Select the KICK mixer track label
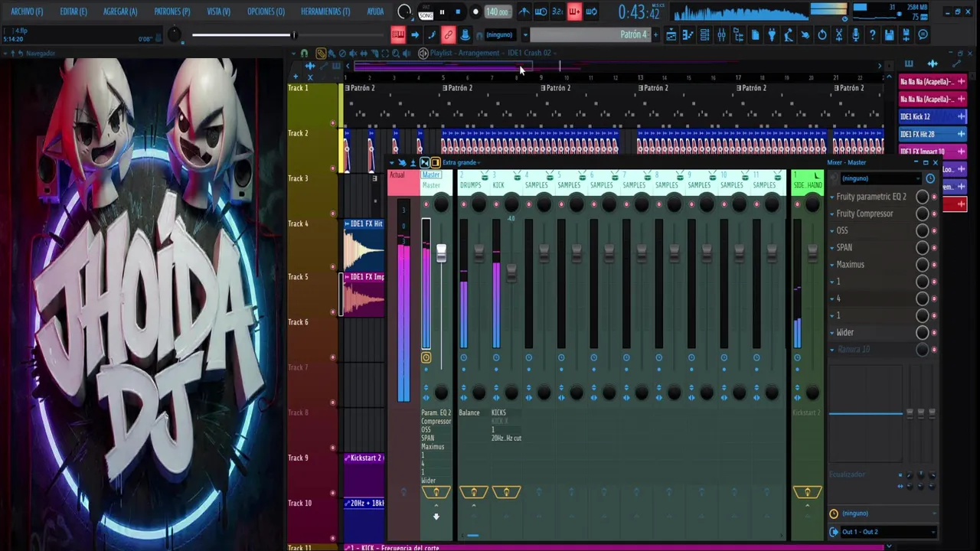 (x=498, y=185)
